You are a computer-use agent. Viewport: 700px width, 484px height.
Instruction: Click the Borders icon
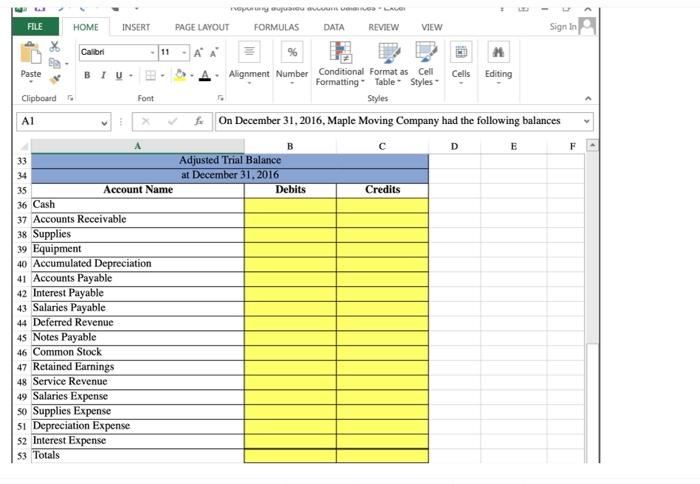[x=151, y=75]
